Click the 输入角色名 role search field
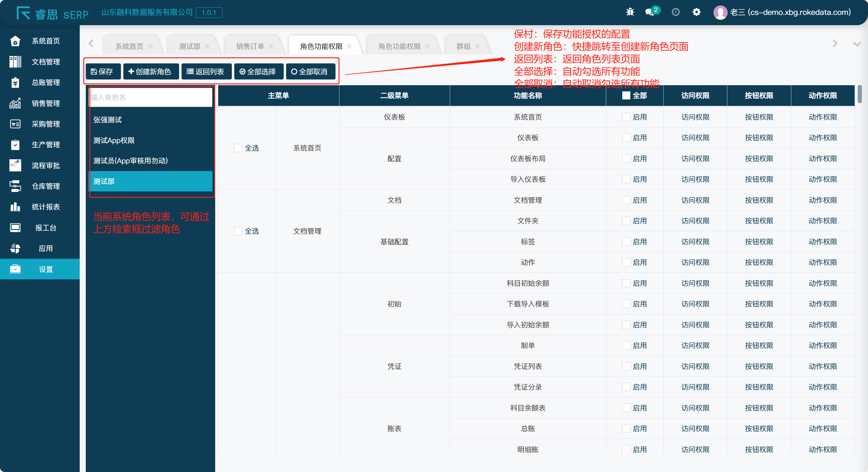The image size is (868, 472). pyautogui.click(x=150, y=97)
